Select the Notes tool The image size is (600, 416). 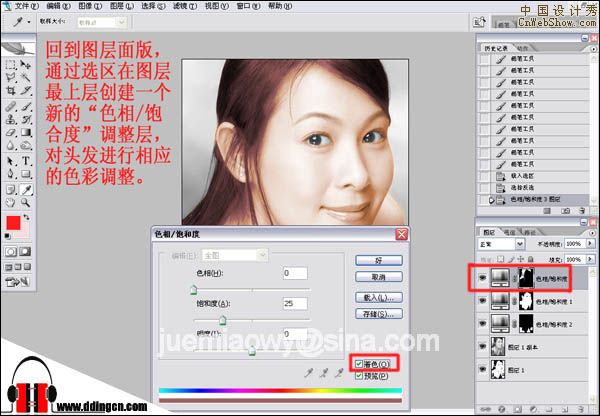click(11, 189)
